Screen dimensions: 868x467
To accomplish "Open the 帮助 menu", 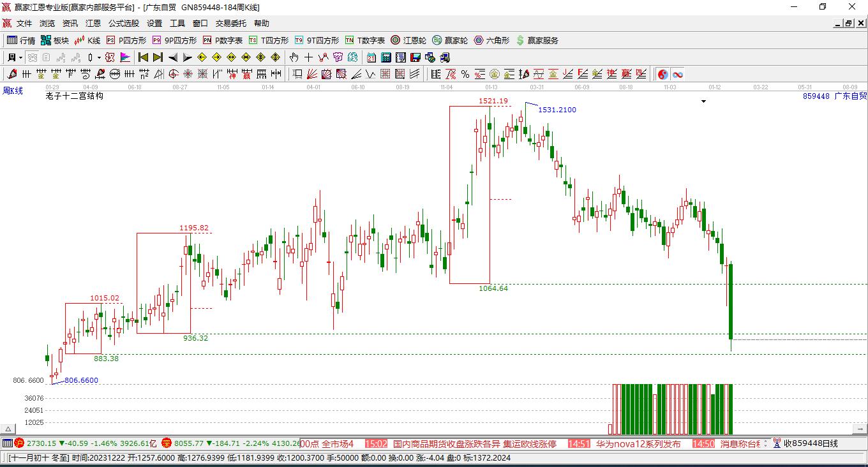I will 262,24.
